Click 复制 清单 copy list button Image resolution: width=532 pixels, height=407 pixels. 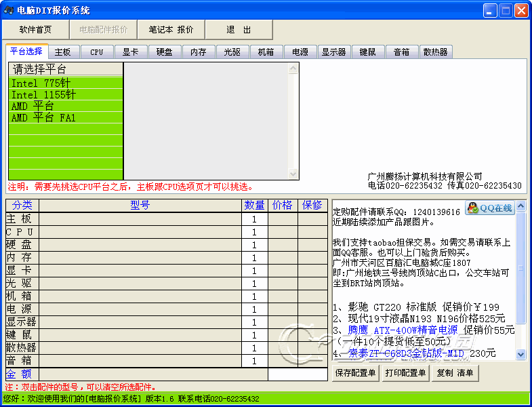(x=455, y=373)
